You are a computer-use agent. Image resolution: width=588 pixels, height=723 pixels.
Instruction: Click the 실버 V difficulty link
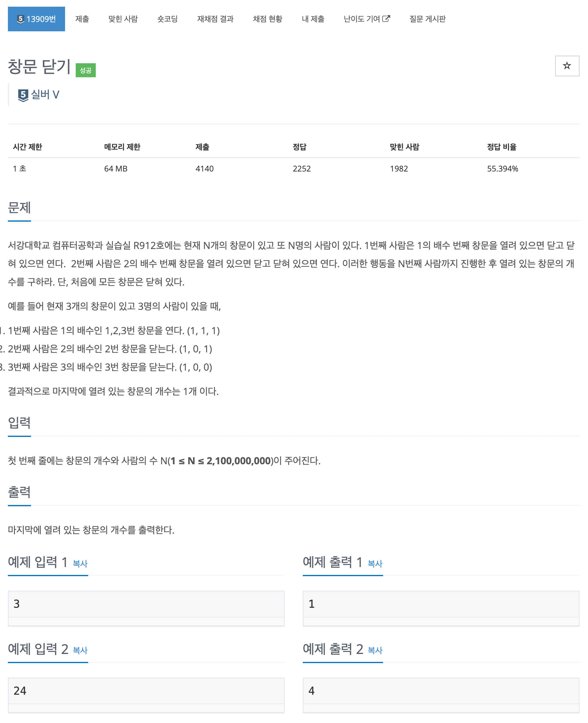[x=45, y=95]
